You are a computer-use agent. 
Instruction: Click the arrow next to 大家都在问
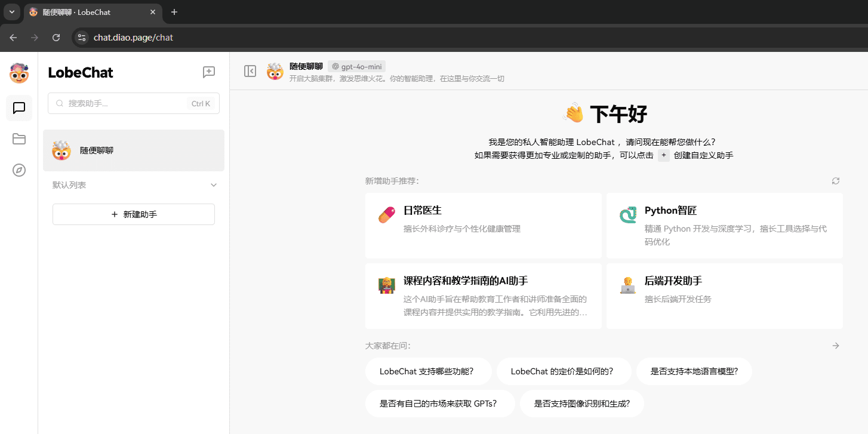pos(836,346)
